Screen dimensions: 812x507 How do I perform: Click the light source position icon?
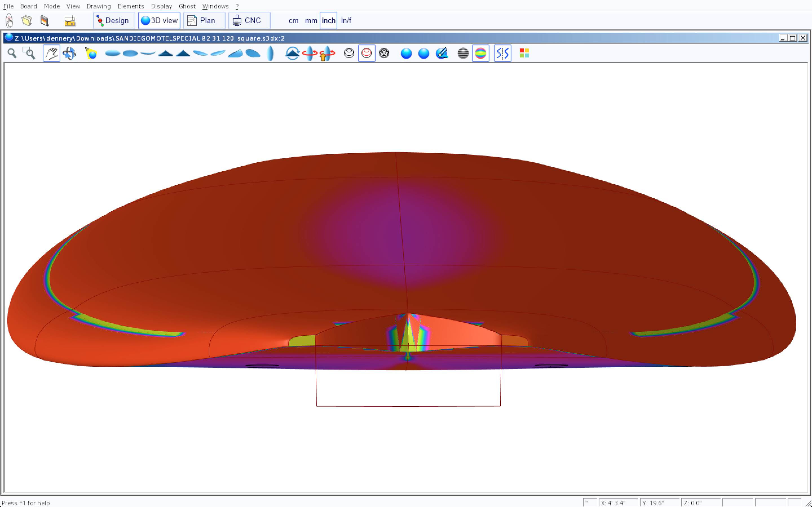(91, 53)
